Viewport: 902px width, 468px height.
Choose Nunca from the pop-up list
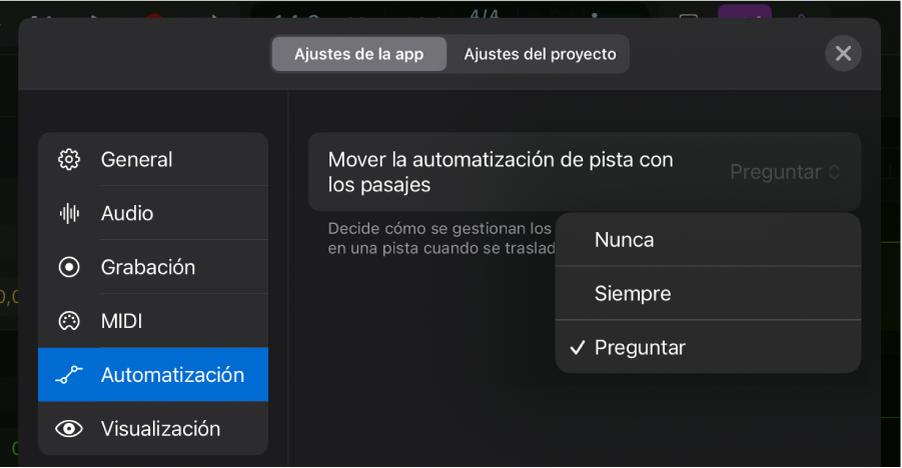tap(624, 240)
